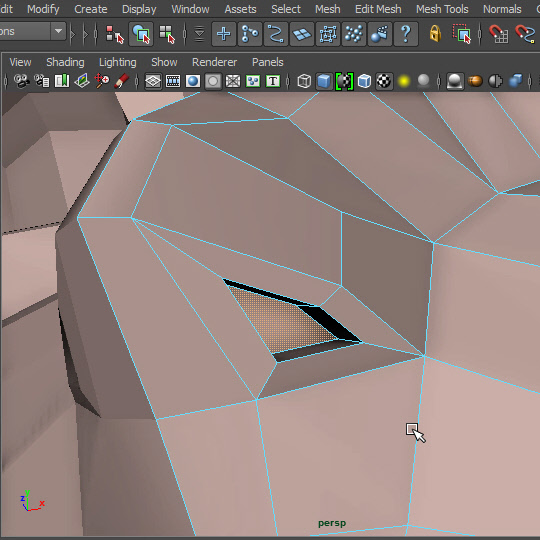Open the panel Show menu

(x=164, y=62)
